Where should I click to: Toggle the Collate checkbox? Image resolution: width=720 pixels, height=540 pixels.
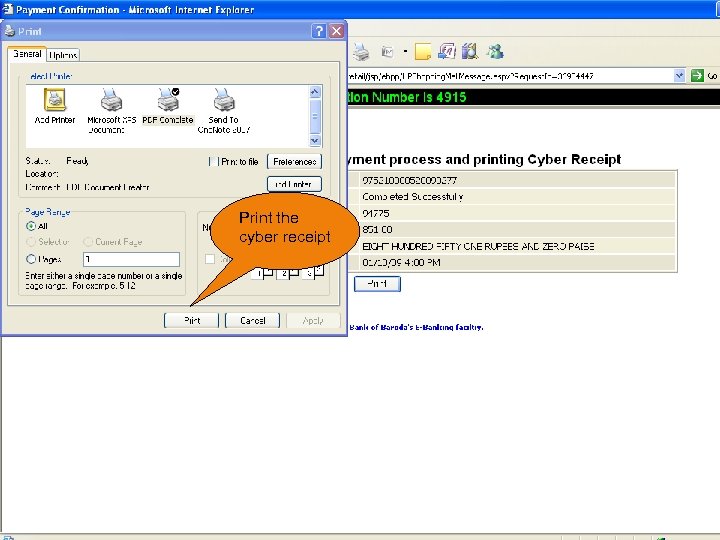tap(210, 259)
